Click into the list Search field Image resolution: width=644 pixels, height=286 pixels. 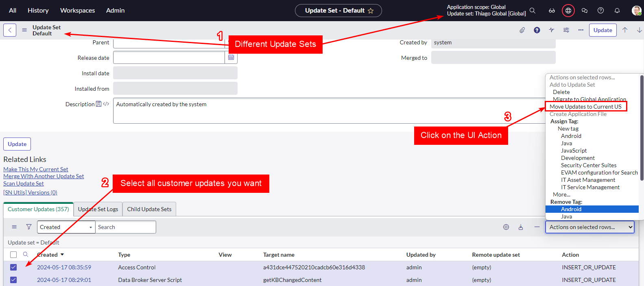pos(125,227)
